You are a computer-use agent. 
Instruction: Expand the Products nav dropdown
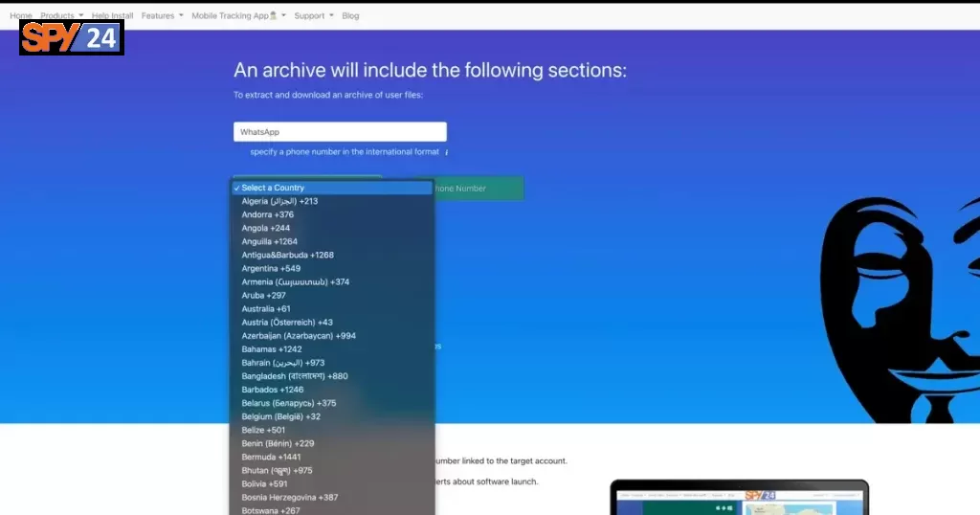click(62, 15)
